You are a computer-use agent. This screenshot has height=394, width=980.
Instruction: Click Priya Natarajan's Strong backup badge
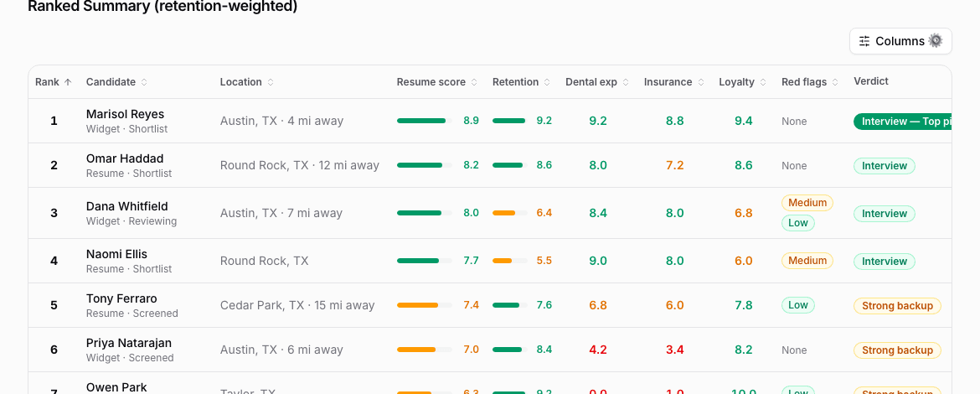click(897, 350)
